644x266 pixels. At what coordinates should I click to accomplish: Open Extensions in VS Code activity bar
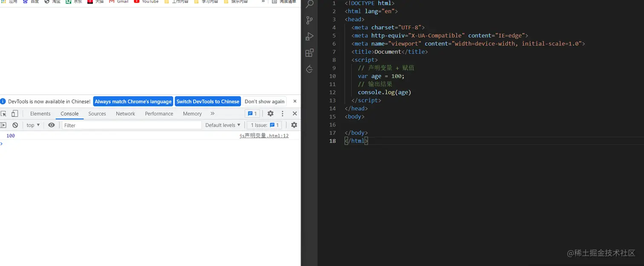coord(310,53)
